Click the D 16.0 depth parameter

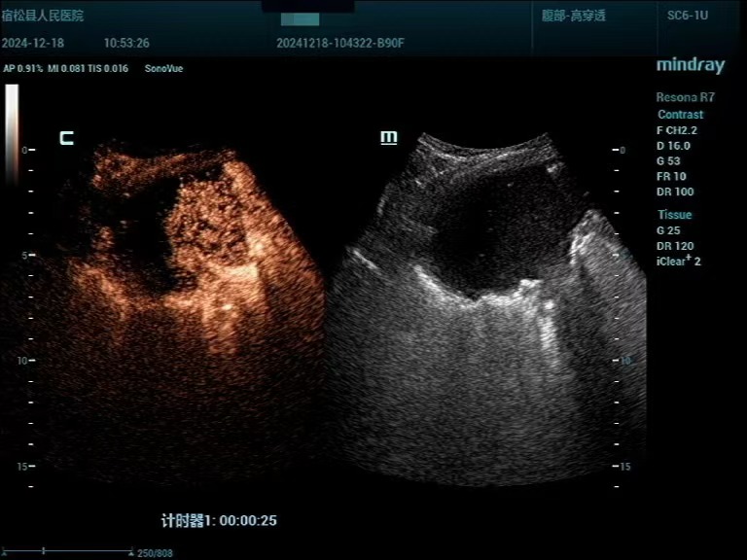tap(673, 146)
